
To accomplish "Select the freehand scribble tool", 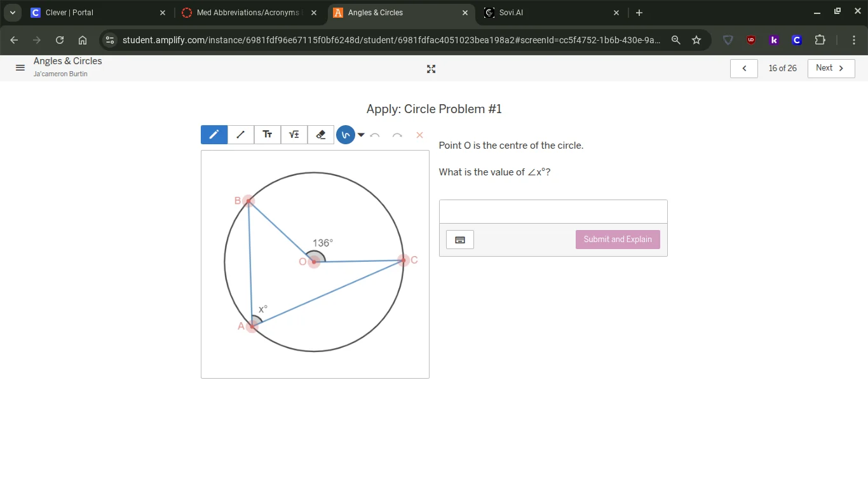I will [346, 134].
